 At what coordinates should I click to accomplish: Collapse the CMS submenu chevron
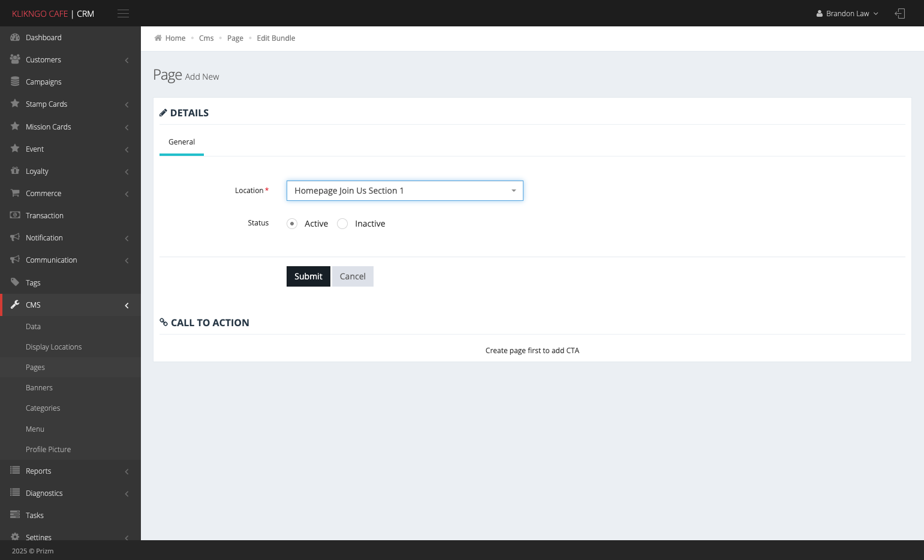pyautogui.click(x=127, y=305)
